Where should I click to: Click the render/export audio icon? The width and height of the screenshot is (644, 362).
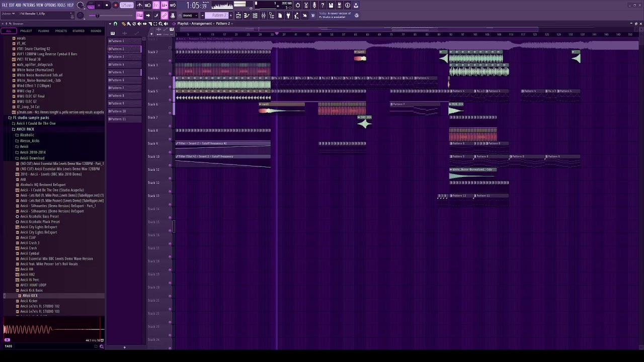(339, 5)
